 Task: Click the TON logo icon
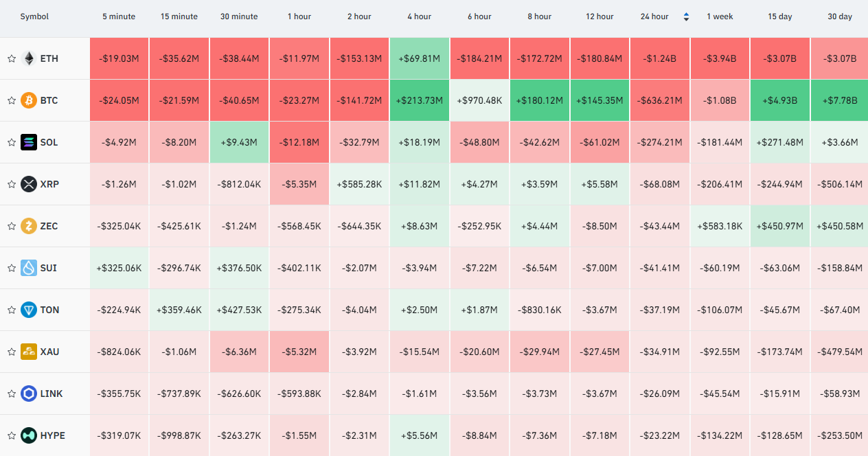point(29,310)
